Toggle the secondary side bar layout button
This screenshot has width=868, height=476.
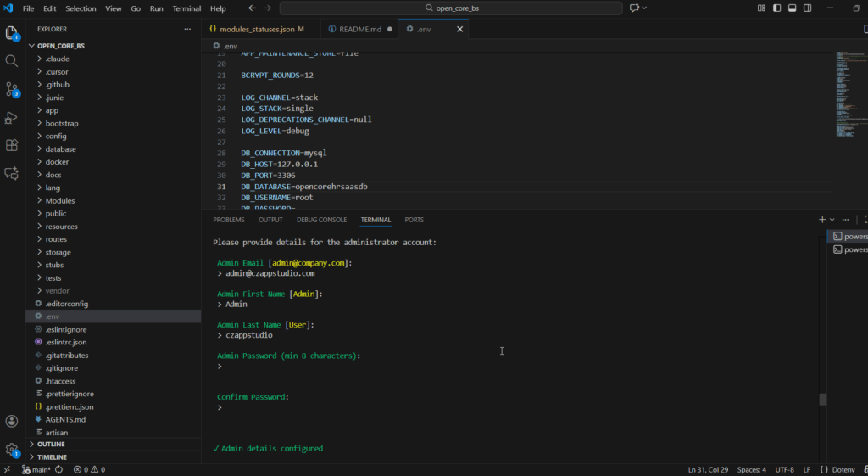click(809, 8)
